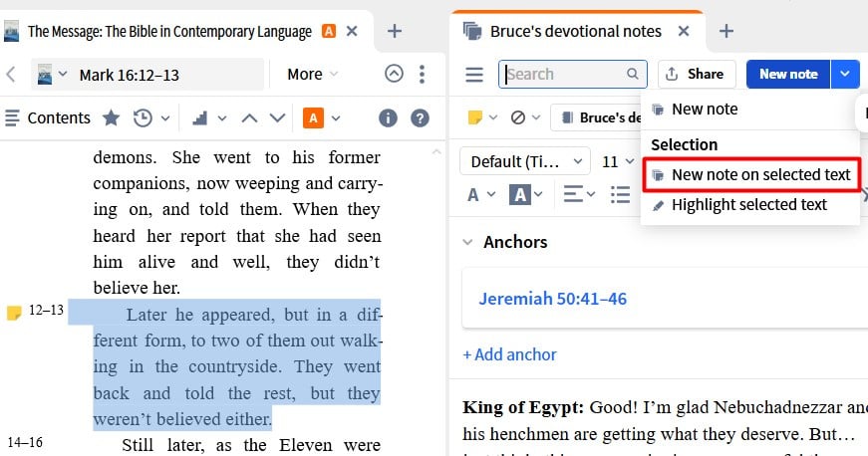The image size is (868, 456).
Task: Choose New note on selected text
Action: point(751,175)
